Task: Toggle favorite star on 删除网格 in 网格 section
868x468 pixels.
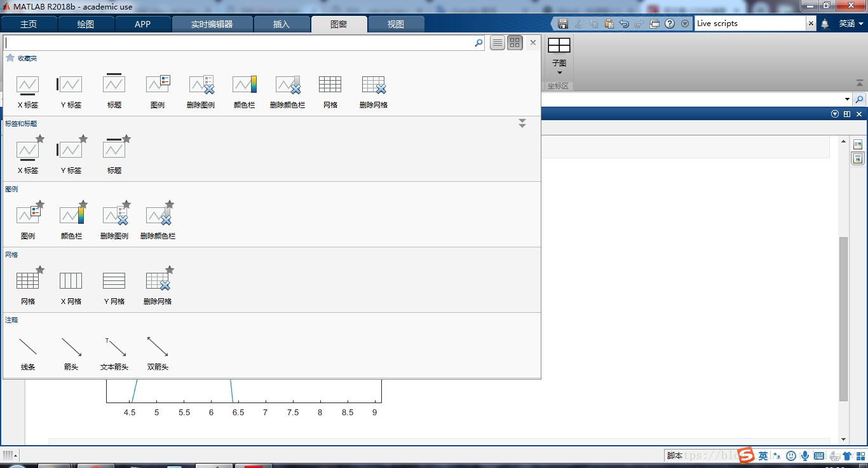Action: pos(170,270)
